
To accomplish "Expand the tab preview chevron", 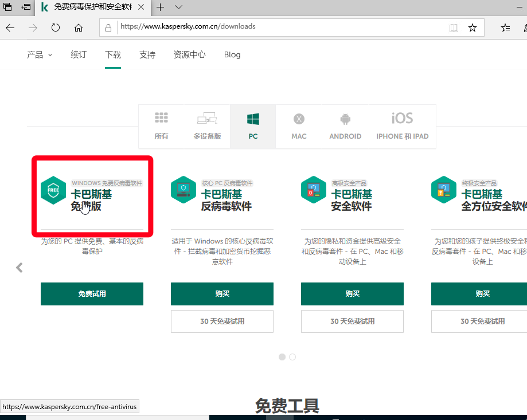I will click(x=178, y=7).
